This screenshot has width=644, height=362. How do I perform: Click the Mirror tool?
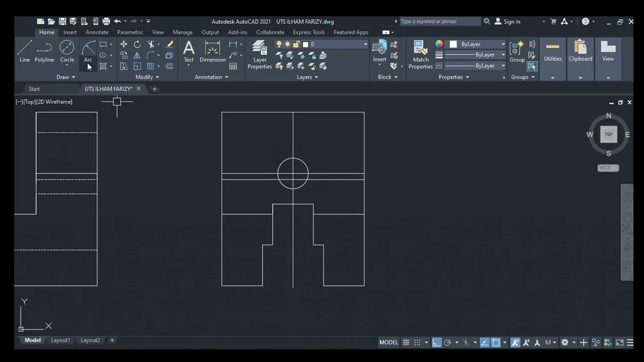(137, 55)
